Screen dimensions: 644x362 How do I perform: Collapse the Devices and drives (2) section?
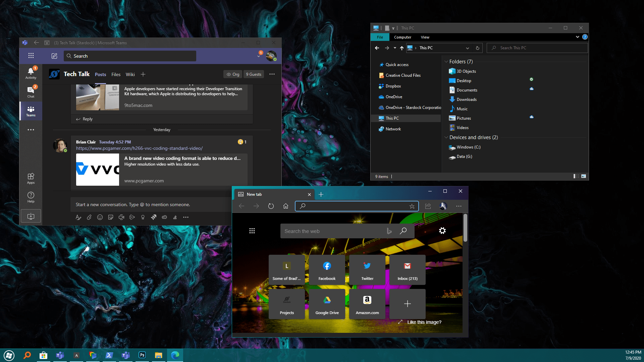[446, 137]
